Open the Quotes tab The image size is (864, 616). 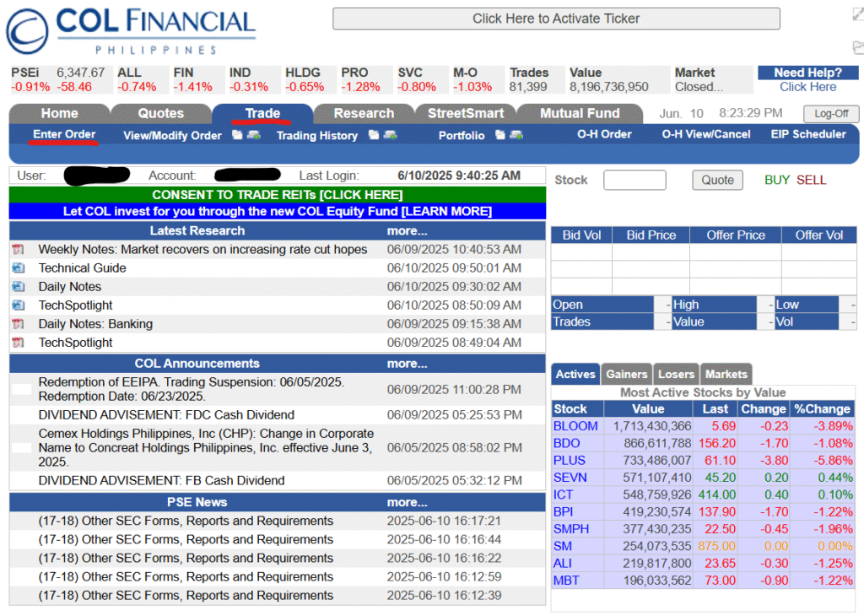tap(161, 114)
